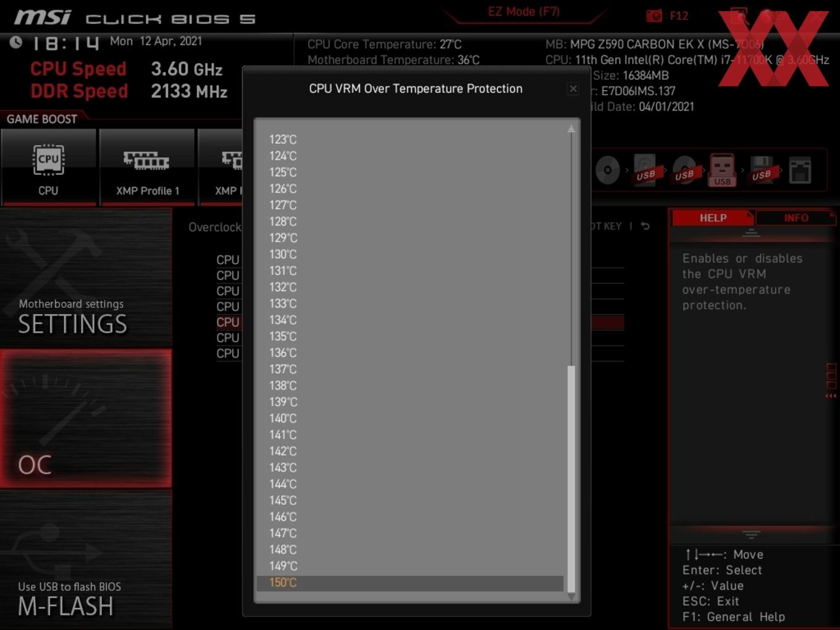Switch to EZ Mode (F7)
Image resolution: width=840 pixels, height=630 pixels.
[x=524, y=12]
